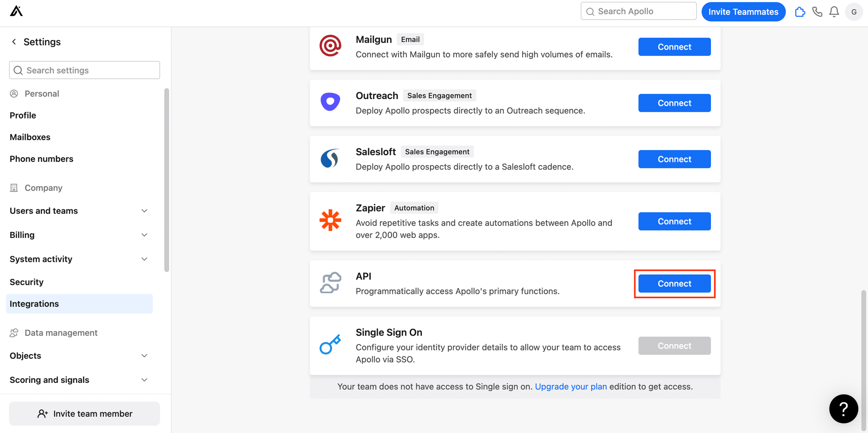Screen dimensions: 868x433
Task: Expand the Users and teams section
Action: pos(144,211)
